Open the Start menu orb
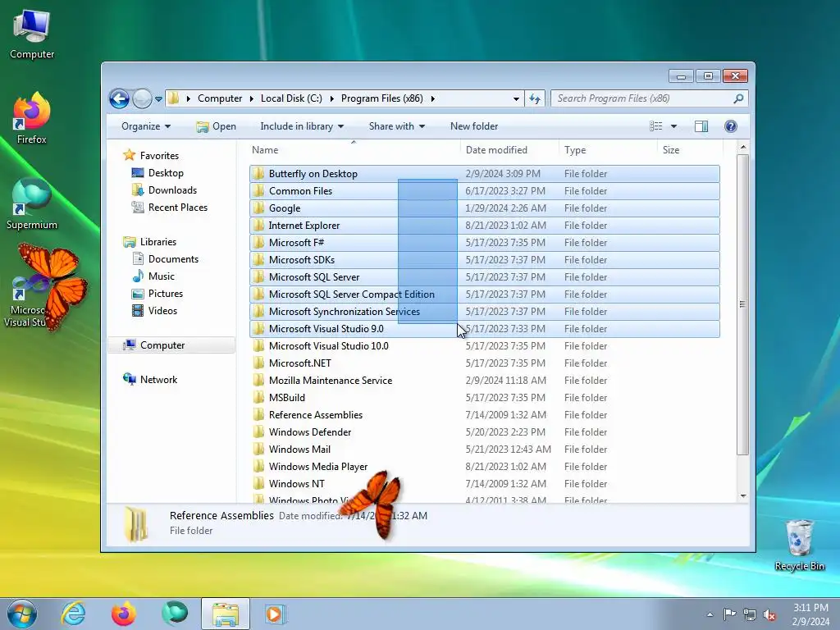The image size is (840, 630). click(x=22, y=614)
